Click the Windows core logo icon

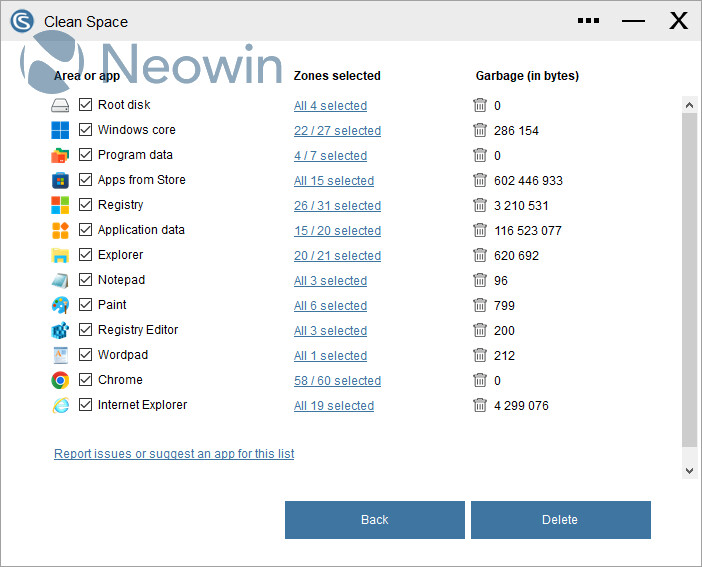60,130
